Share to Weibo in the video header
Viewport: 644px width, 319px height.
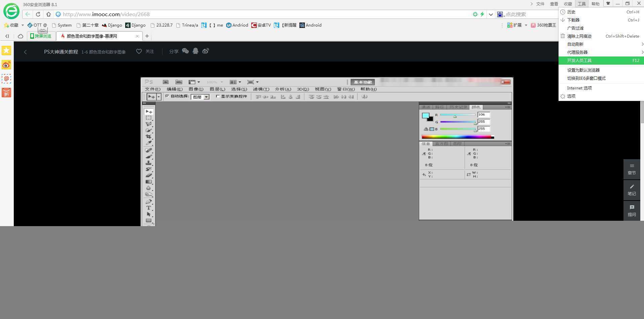click(x=206, y=51)
